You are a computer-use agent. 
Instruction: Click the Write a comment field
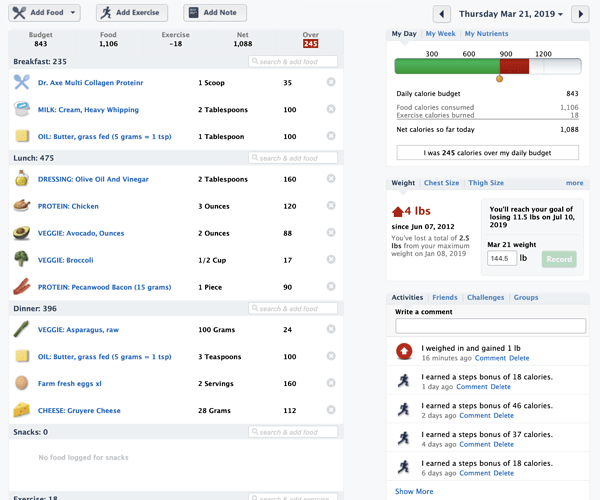[491, 326]
